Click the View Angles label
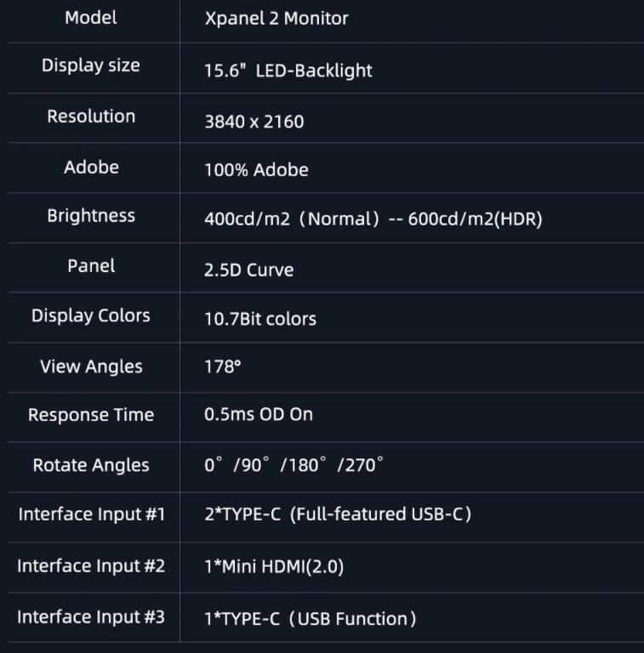 pos(91,367)
